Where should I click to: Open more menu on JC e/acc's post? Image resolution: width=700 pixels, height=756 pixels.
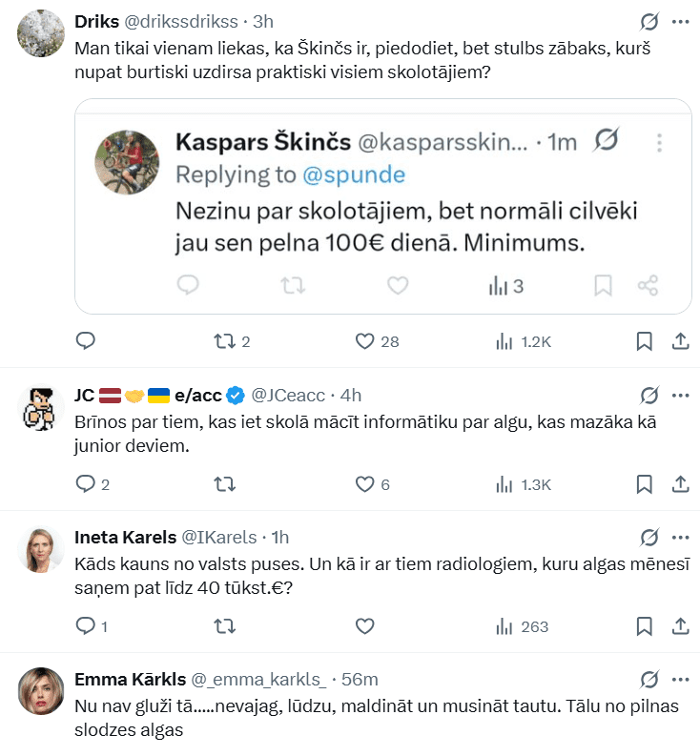tap(680, 395)
